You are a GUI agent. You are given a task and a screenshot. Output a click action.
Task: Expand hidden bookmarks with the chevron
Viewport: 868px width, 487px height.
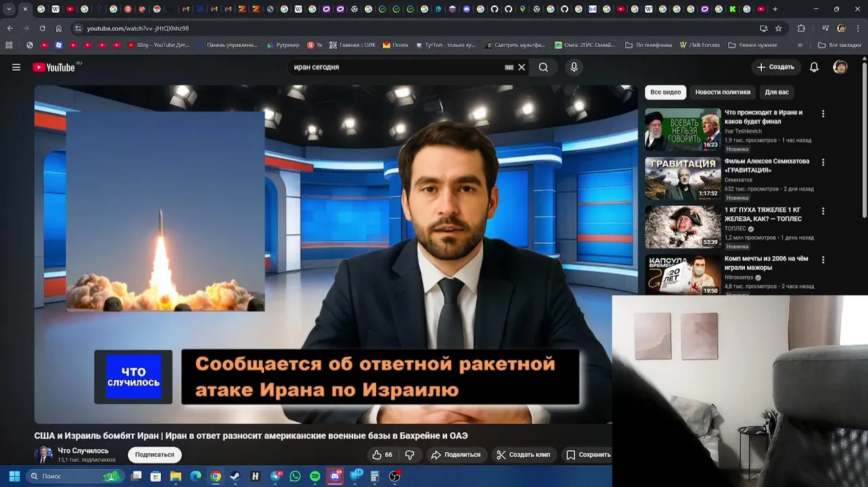pos(800,45)
